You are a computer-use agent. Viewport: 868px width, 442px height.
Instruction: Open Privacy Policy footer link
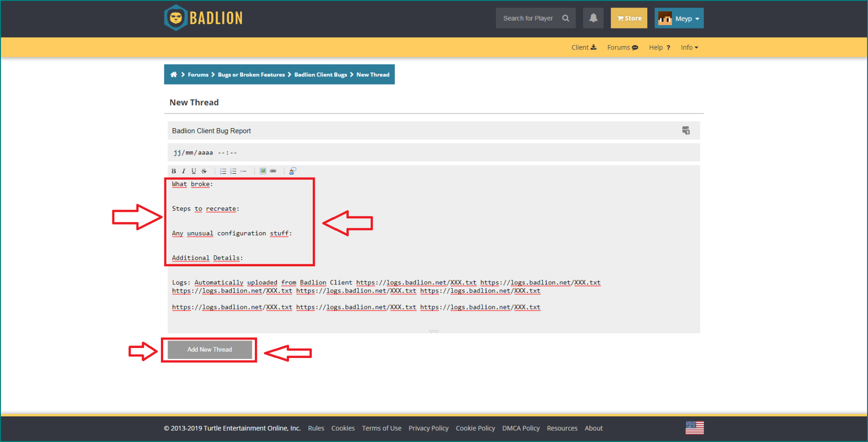click(429, 428)
